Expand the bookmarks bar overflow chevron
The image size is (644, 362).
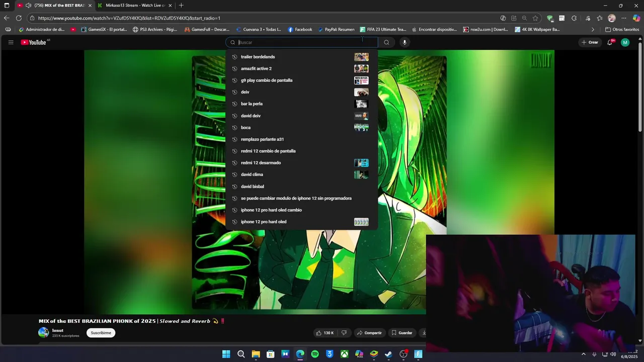tap(593, 30)
